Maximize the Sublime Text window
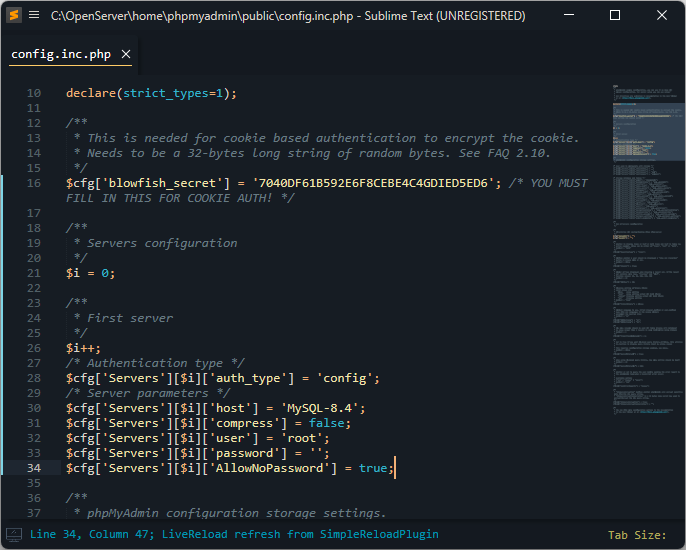Image resolution: width=686 pixels, height=550 pixels. pos(615,15)
